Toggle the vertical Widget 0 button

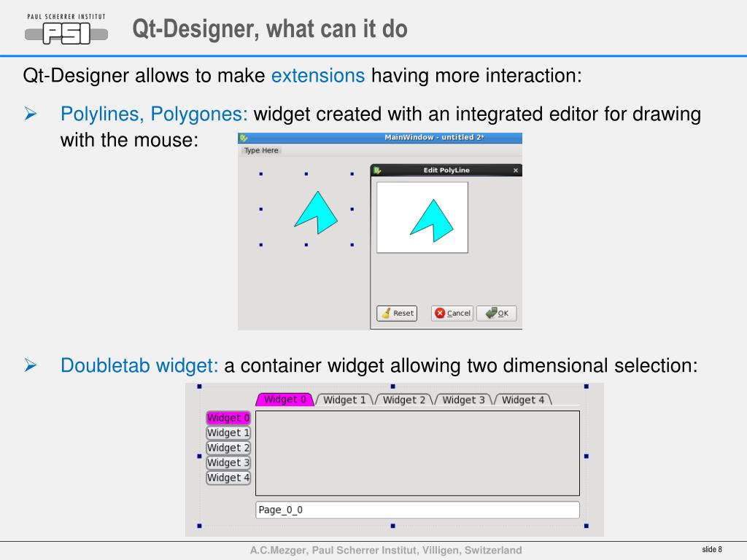tap(228, 418)
